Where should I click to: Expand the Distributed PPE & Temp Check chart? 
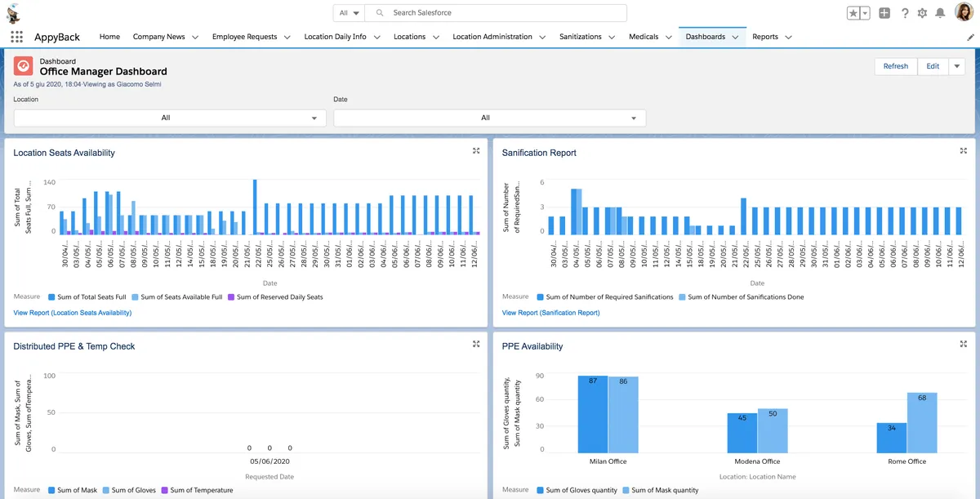pos(476,345)
